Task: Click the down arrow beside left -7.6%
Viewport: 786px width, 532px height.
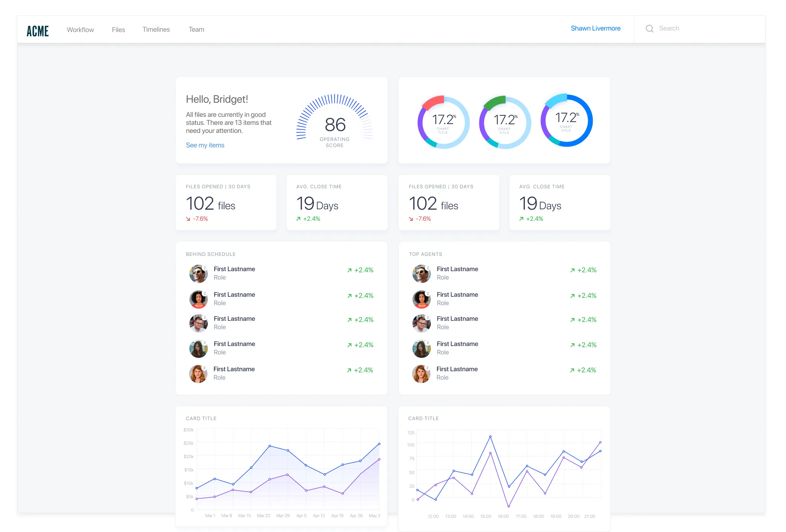Action: click(188, 219)
